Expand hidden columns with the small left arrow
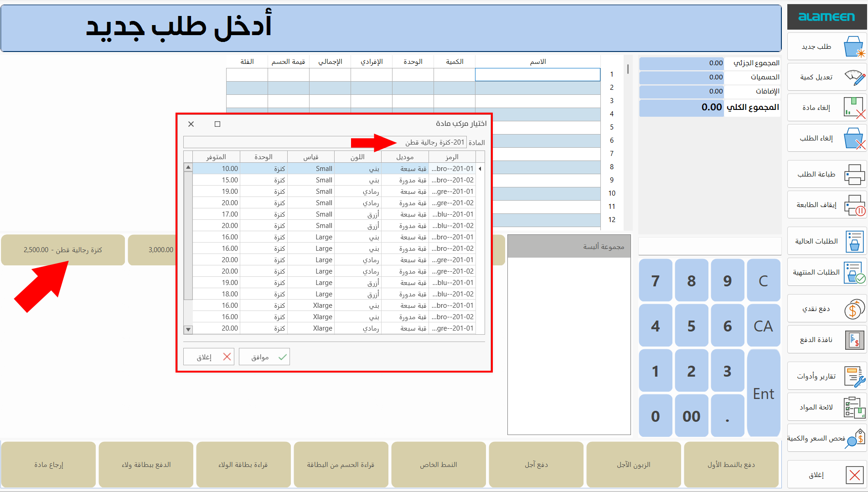Screen dimensions: 868x492 [480, 168]
